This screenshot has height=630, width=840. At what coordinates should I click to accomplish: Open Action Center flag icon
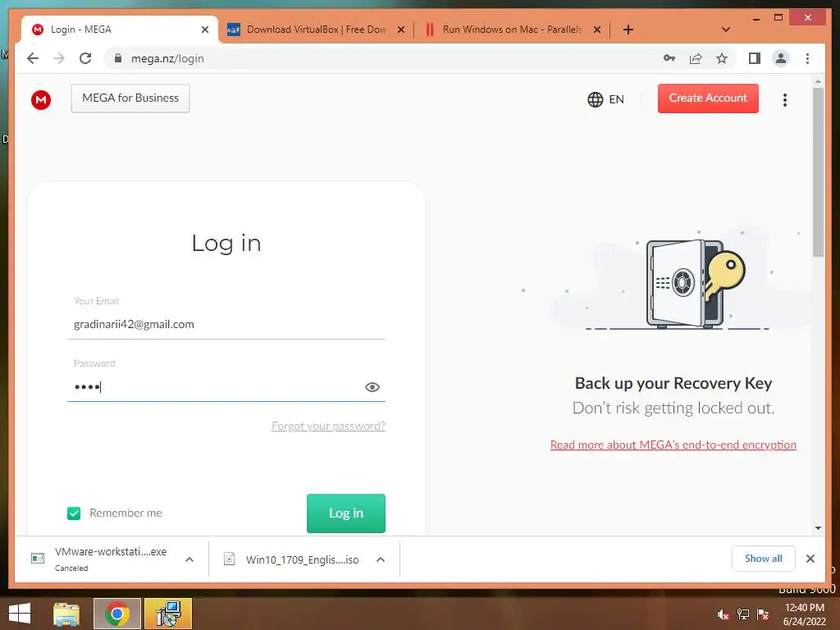pos(762,614)
